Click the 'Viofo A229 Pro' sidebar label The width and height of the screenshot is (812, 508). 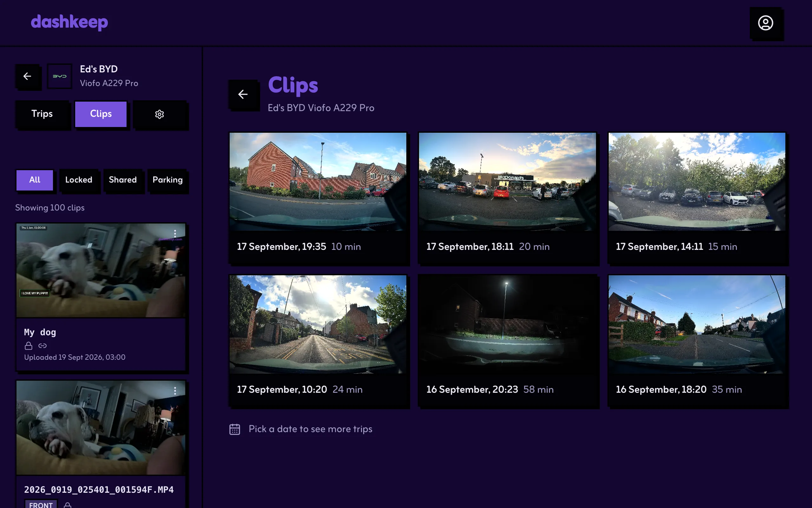pyautogui.click(x=109, y=83)
